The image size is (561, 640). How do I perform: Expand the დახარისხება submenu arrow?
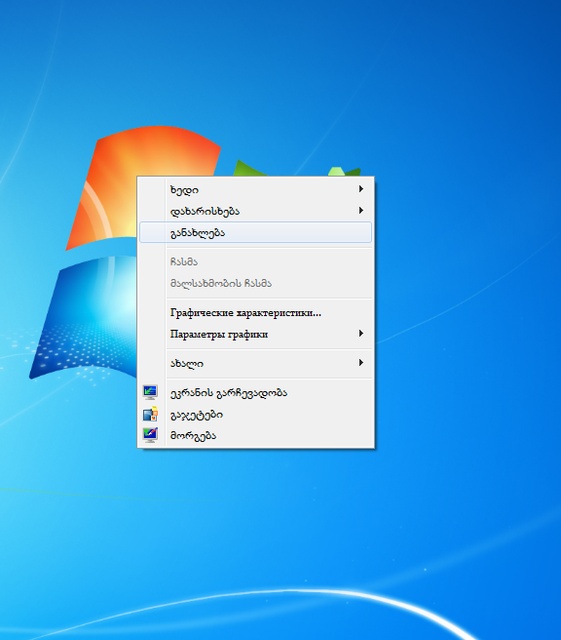[361, 211]
